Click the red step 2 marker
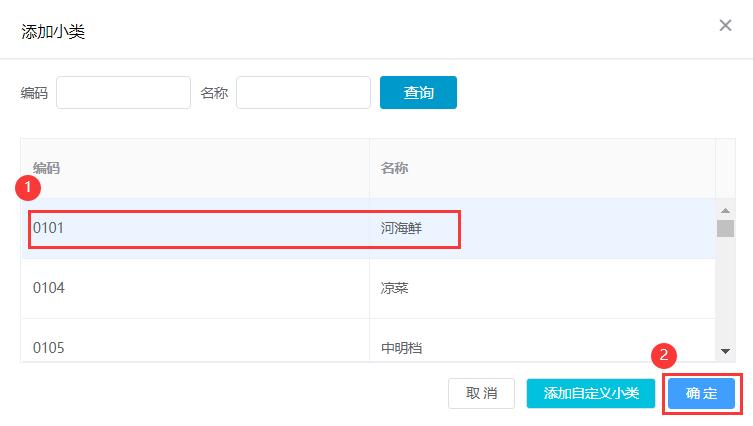The image size is (753, 426). pyautogui.click(x=664, y=355)
